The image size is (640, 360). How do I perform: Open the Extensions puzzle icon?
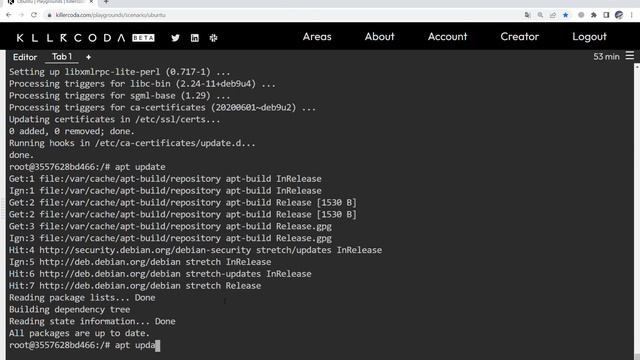tap(593, 15)
